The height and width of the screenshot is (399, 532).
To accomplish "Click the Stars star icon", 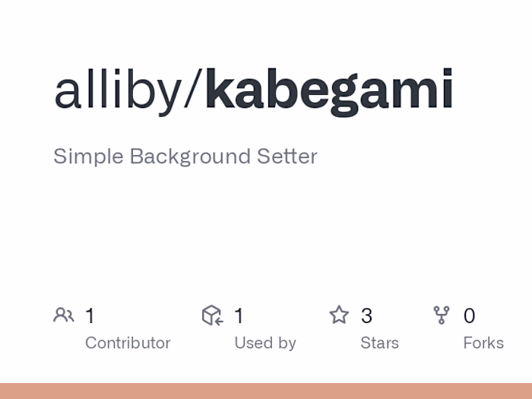I will (x=339, y=315).
